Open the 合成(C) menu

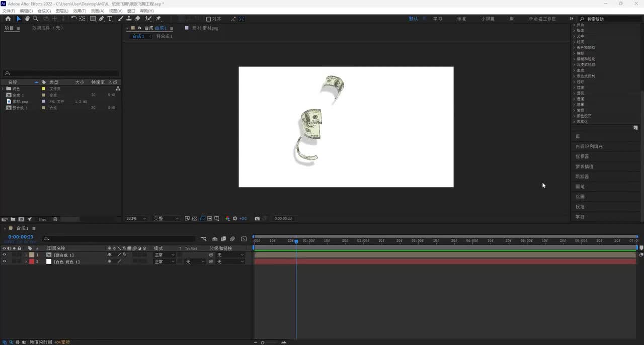[x=44, y=11]
